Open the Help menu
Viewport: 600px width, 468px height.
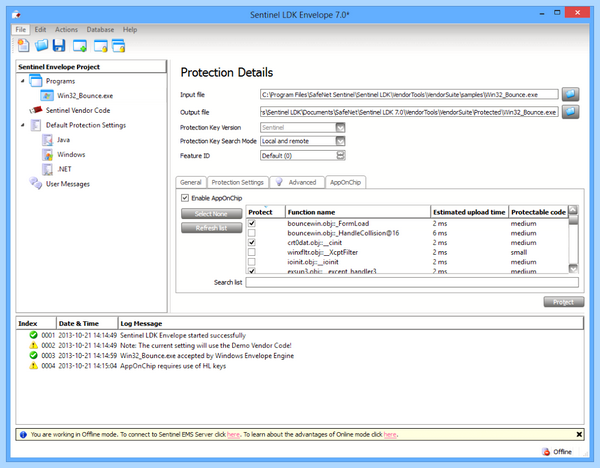click(x=130, y=29)
